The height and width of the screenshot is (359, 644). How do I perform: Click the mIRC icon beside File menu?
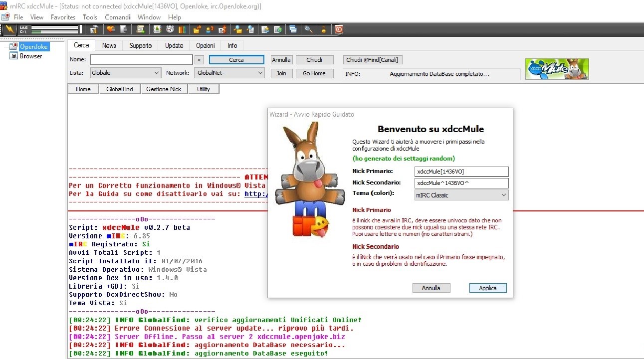(x=5, y=17)
